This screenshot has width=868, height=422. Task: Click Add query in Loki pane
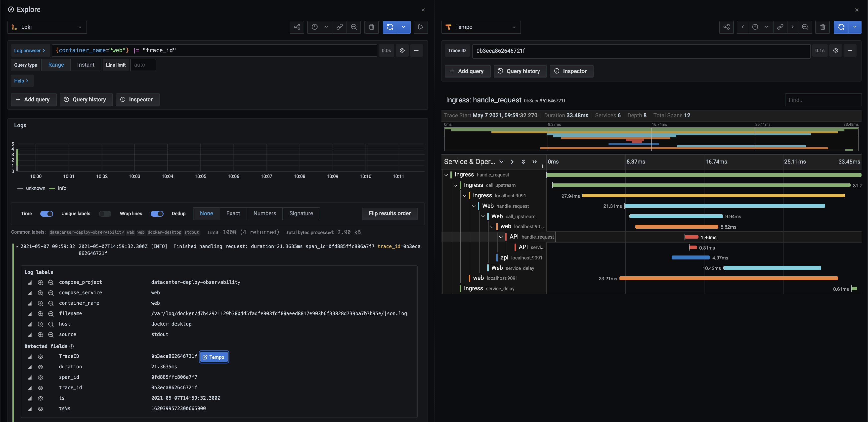point(34,100)
